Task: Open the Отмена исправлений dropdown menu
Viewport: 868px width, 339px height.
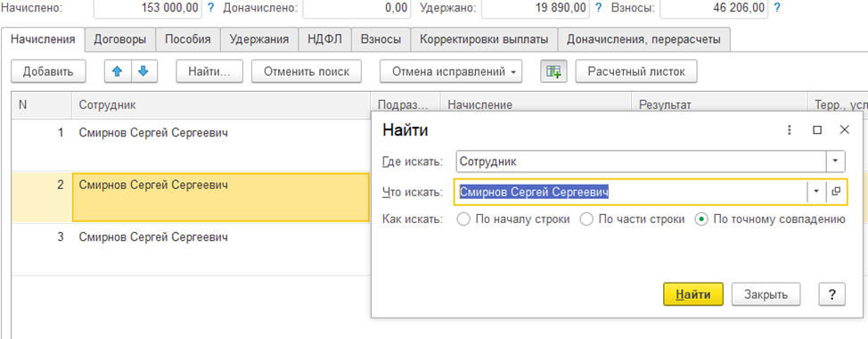Action: tap(451, 71)
